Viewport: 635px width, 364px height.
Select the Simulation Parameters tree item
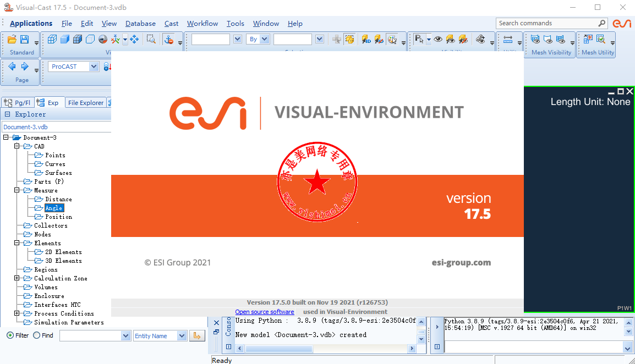click(x=69, y=322)
